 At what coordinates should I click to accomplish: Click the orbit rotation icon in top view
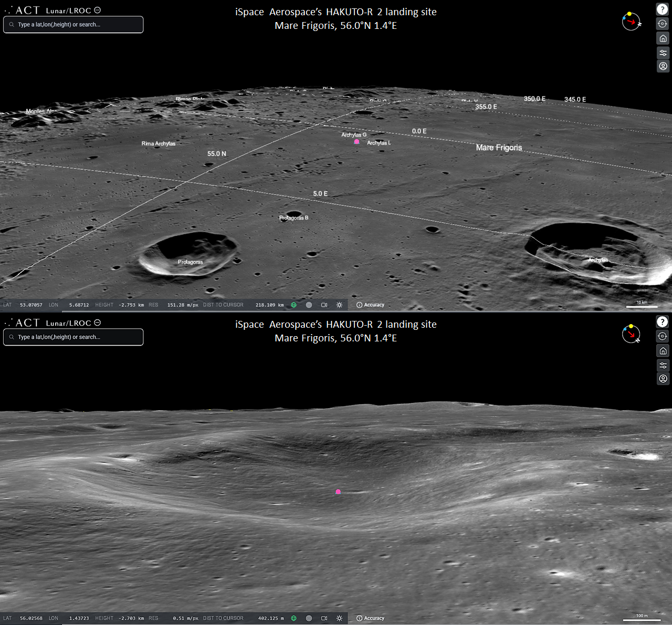click(x=663, y=24)
